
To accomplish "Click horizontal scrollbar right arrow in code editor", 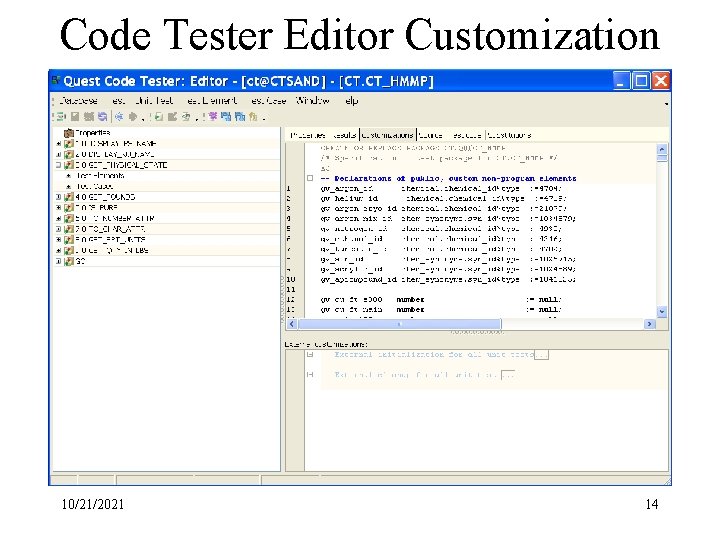I will tap(649, 324).
